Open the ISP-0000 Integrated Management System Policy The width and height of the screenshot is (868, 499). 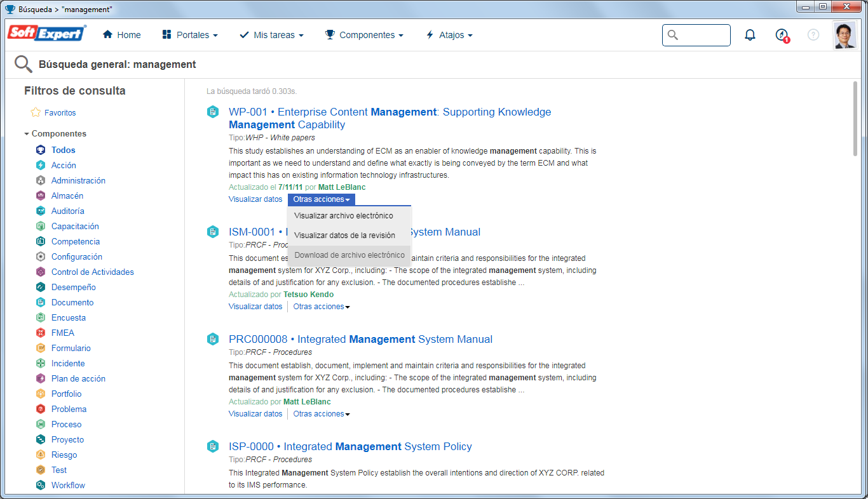350,446
